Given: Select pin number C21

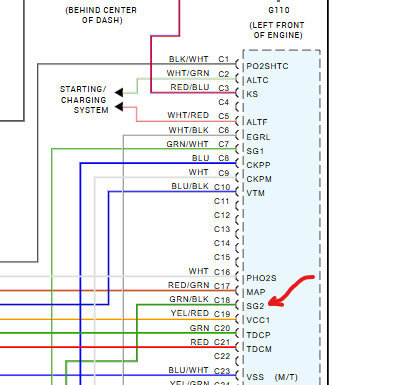Looking at the screenshot, I should 222,342.
